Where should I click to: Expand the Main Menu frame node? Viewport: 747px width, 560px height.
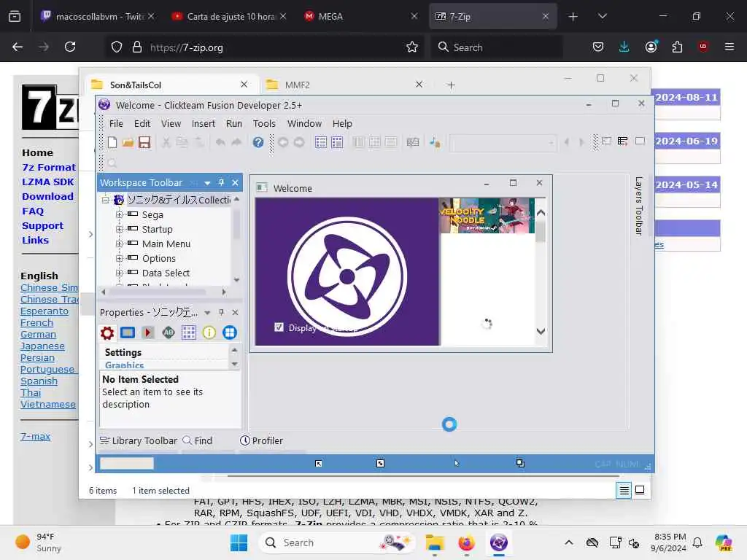point(119,244)
